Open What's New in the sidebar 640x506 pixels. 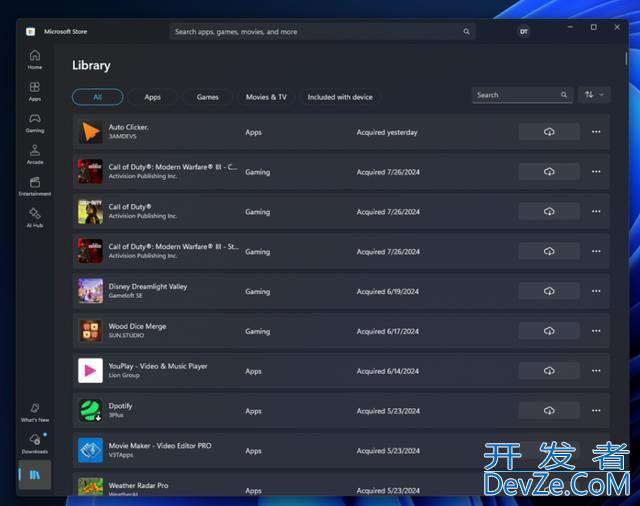(35, 412)
